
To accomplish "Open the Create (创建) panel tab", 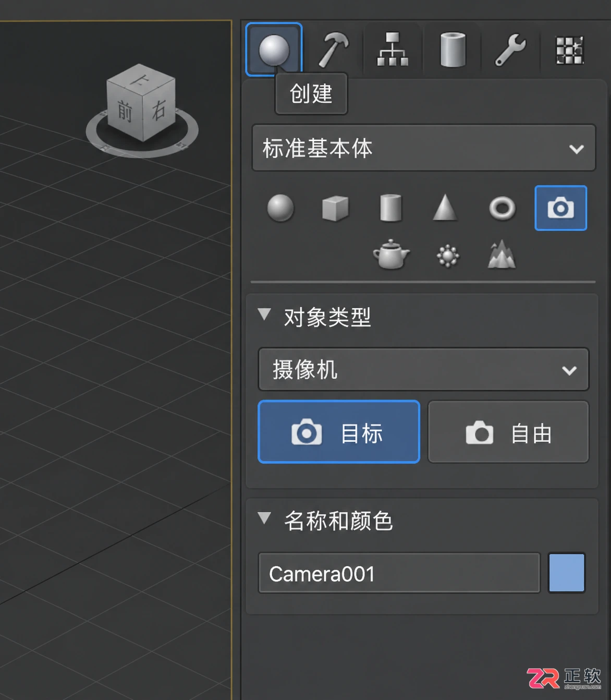I will point(274,50).
